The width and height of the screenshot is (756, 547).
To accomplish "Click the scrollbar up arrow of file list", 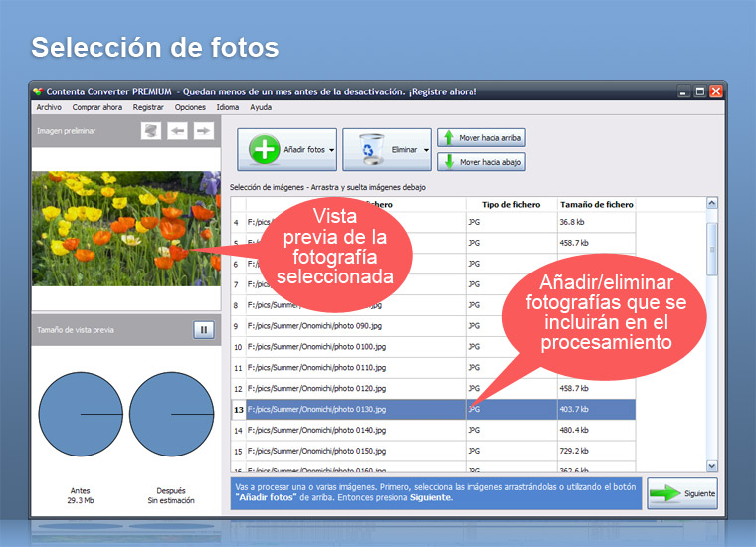I will click(x=711, y=203).
